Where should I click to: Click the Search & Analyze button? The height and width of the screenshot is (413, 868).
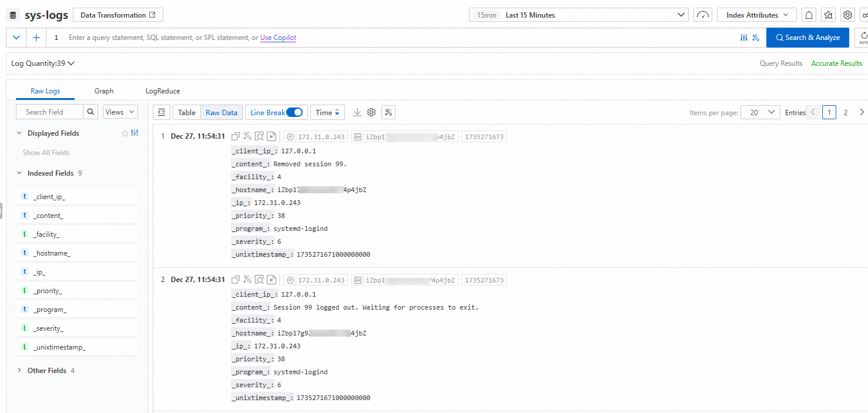tap(807, 38)
